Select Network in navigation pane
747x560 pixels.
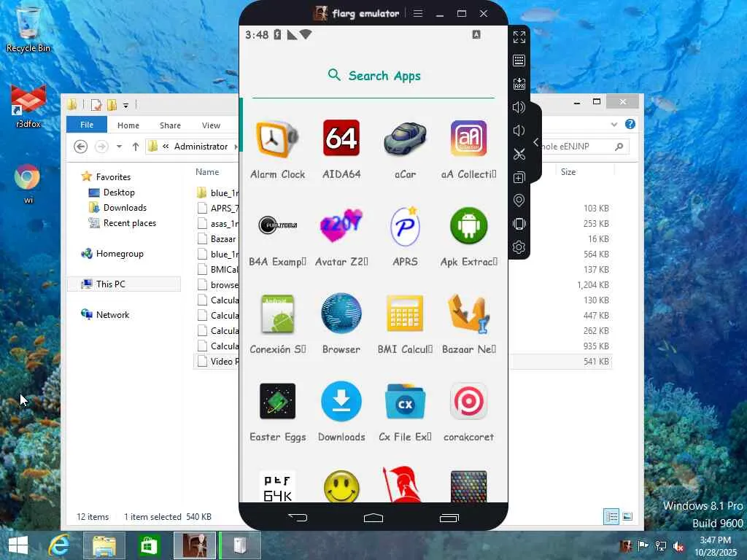pos(112,315)
